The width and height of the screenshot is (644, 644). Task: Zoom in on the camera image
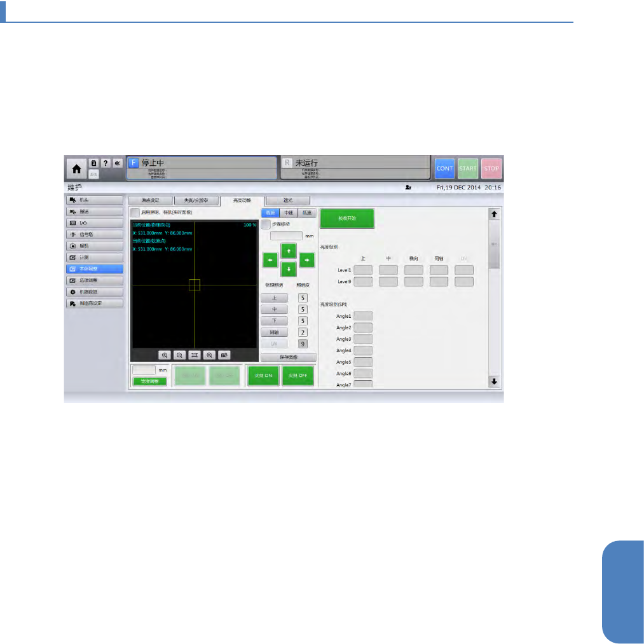click(165, 355)
